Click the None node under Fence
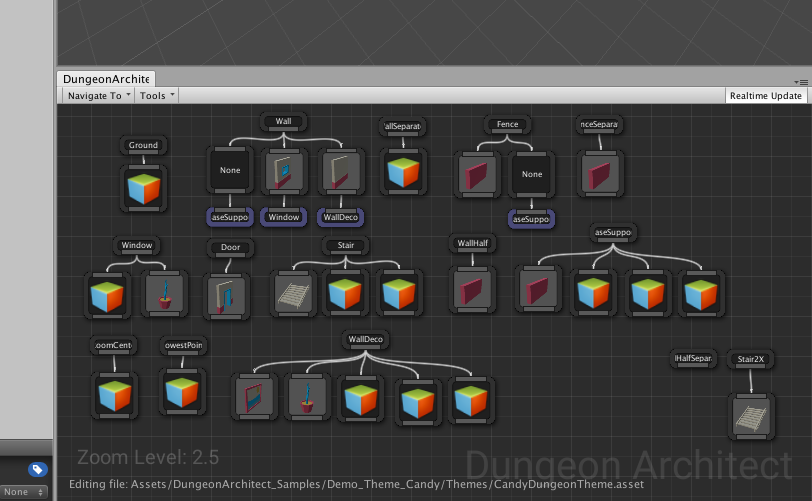 pos(532,175)
